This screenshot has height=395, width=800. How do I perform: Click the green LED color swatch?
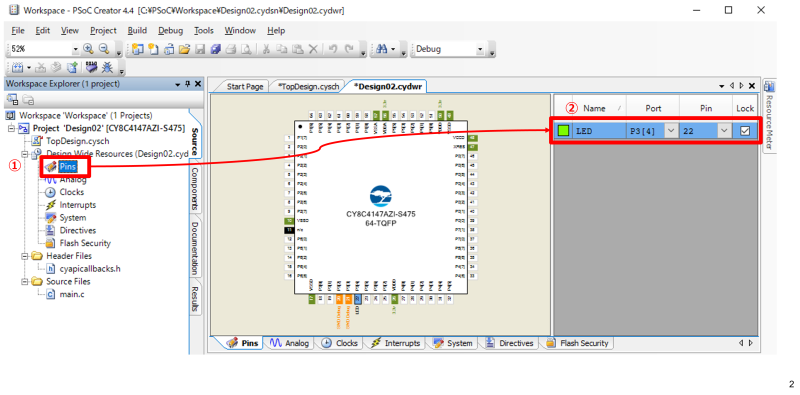coord(563,131)
